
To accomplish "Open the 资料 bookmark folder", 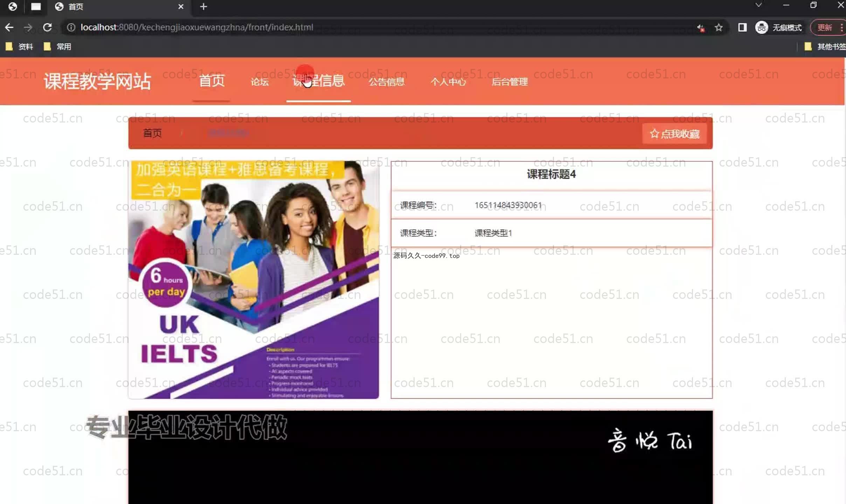I will [x=19, y=47].
